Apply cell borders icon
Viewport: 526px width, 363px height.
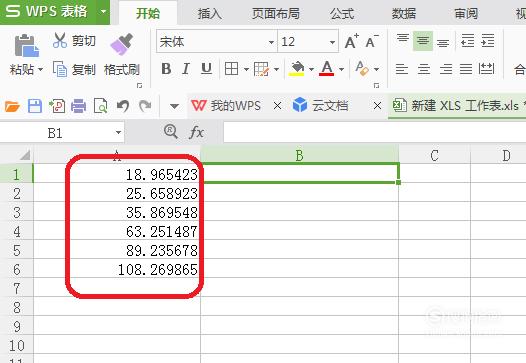pyautogui.click(x=231, y=69)
